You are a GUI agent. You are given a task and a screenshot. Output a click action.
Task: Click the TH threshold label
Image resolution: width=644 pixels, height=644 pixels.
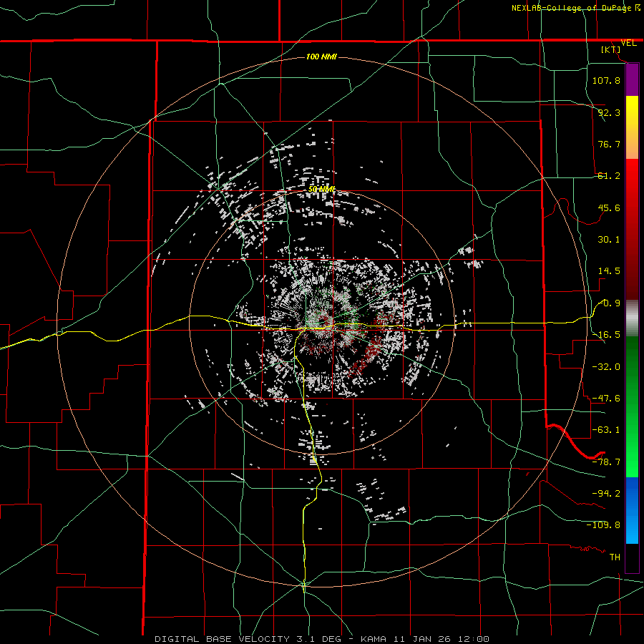[615, 557]
